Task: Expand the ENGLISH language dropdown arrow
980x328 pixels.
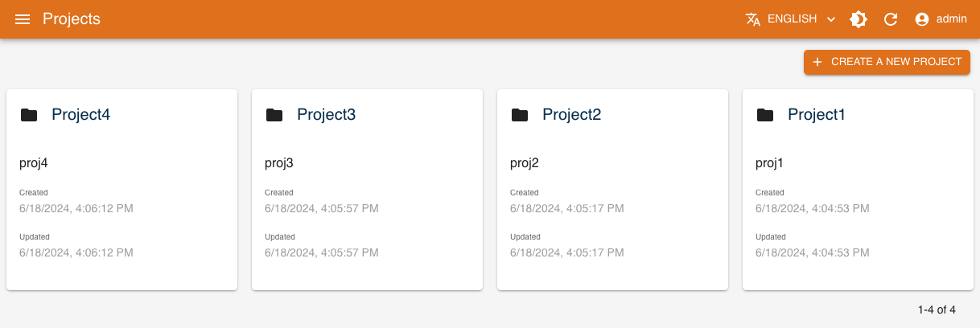Action: pos(831,19)
